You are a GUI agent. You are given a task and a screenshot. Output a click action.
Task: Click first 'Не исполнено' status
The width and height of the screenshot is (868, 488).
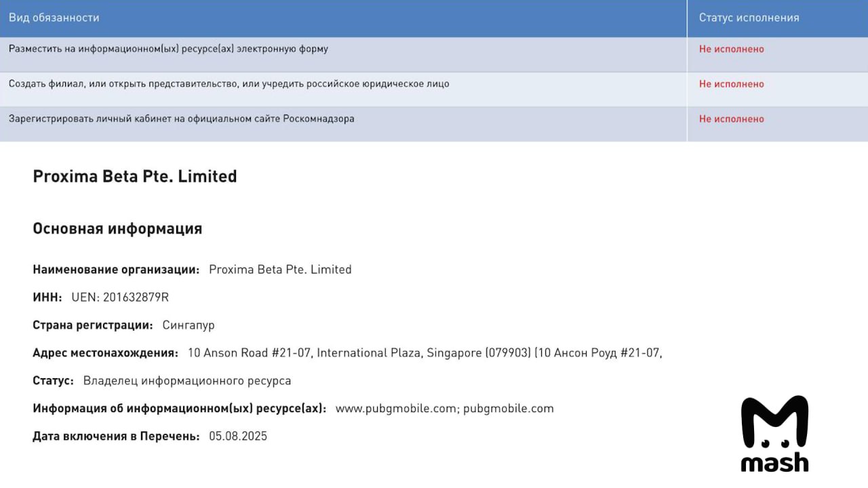731,49
